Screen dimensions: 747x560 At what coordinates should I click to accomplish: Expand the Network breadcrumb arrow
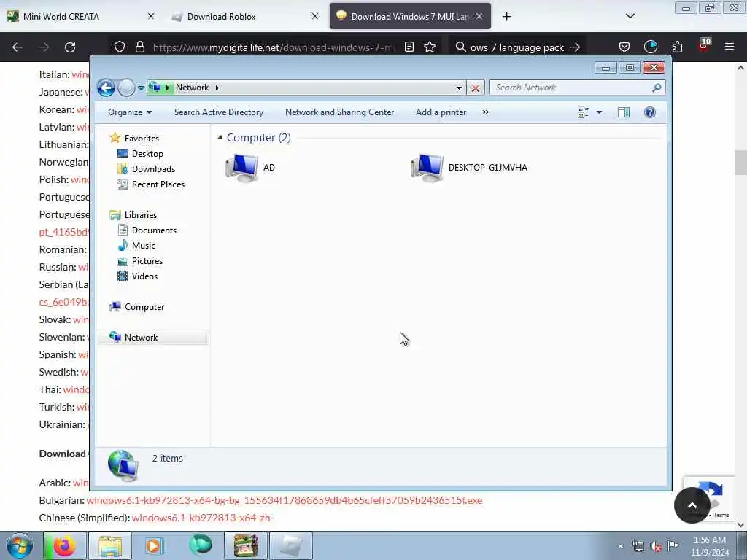(217, 87)
